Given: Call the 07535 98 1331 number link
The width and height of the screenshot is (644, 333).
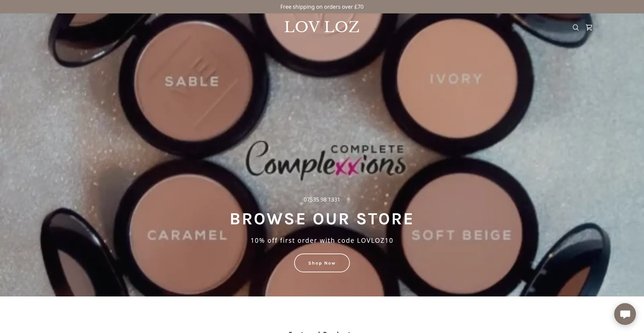Looking at the screenshot, I should (322, 200).
